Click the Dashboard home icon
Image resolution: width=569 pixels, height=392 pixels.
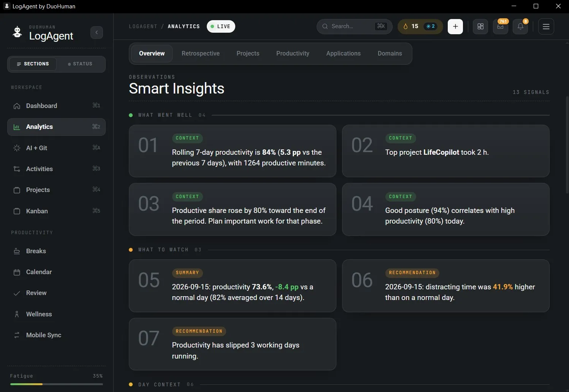17,106
